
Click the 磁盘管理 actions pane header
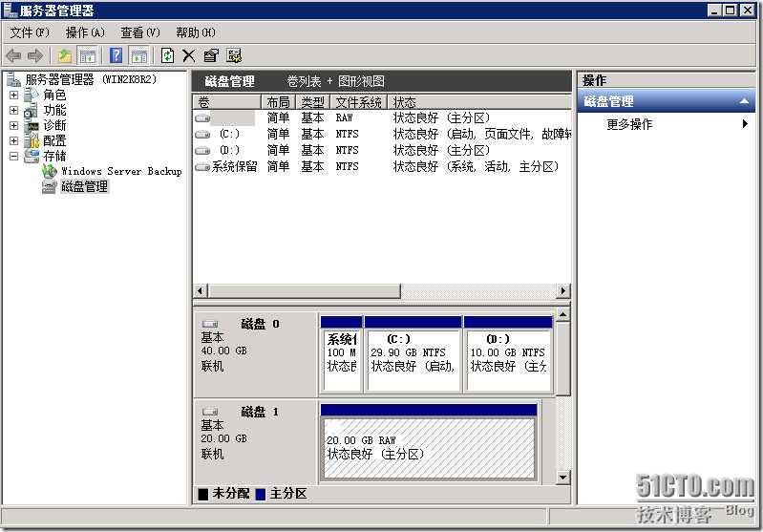click(x=667, y=101)
